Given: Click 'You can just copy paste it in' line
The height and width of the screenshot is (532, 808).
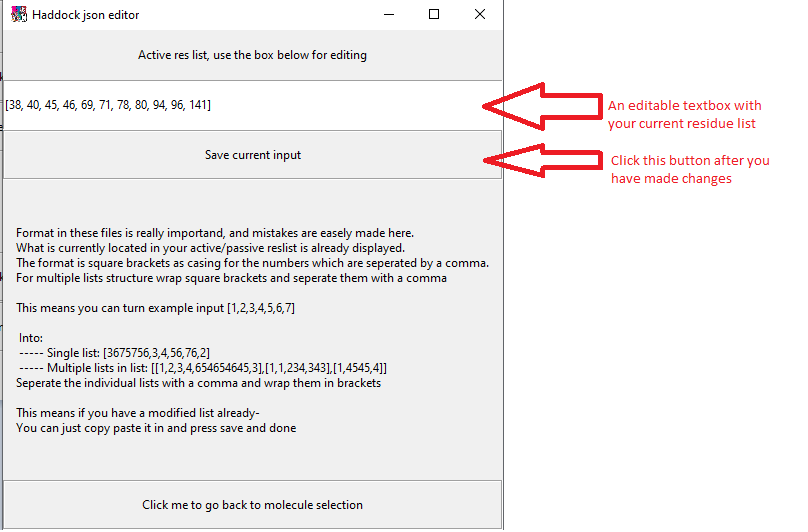Looking at the screenshot, I should point(156,428).
